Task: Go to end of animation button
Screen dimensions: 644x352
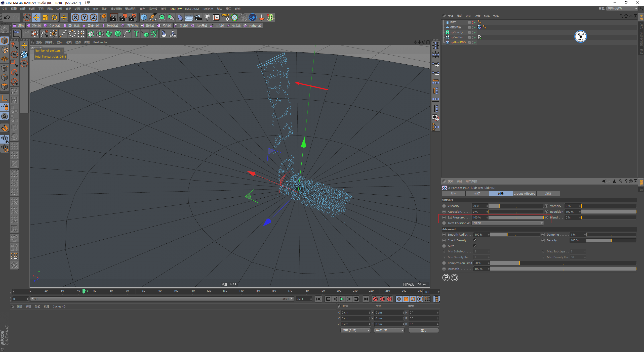Action: pyautogui.click(x=366, y=299)
